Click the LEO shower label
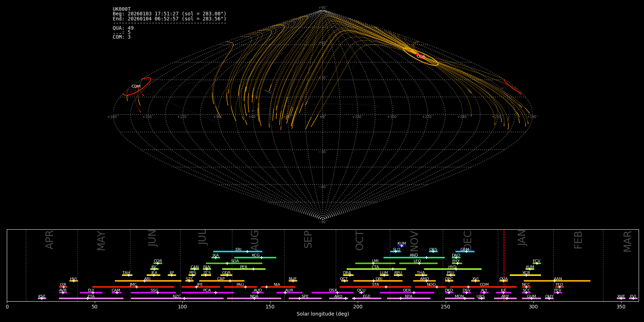The height and width of the screenshot is (322, 644). tap(417, 261)
